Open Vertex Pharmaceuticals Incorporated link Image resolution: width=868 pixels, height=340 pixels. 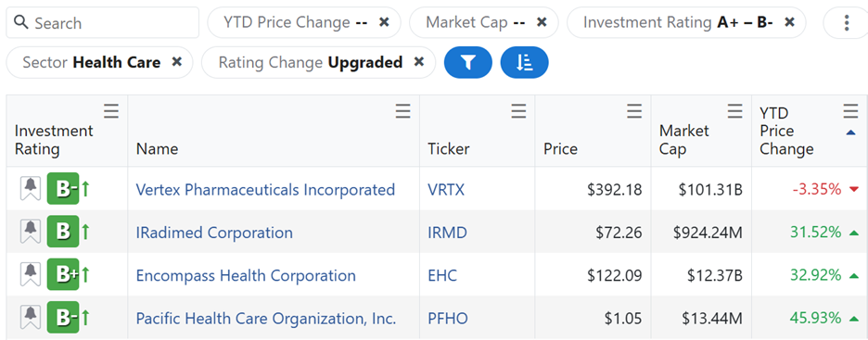[266, 190]
